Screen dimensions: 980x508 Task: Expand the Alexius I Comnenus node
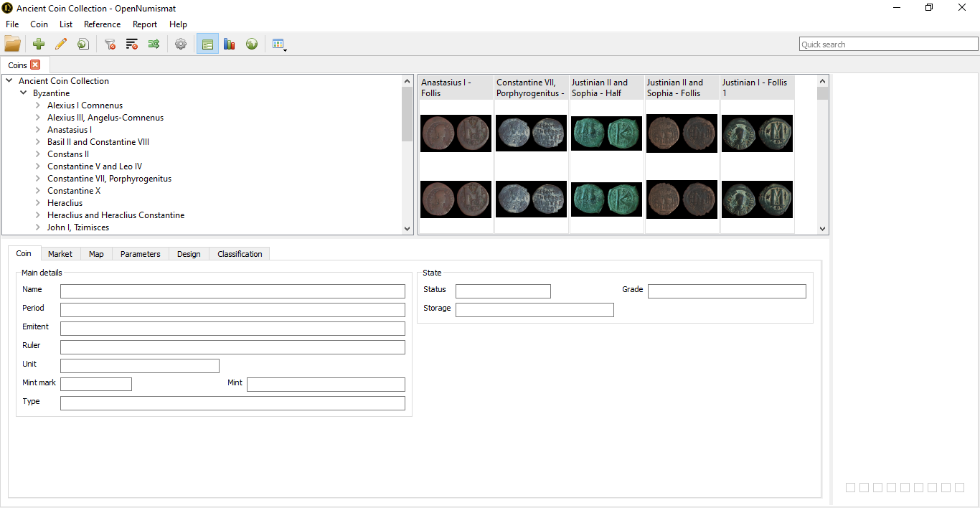click(x=37, y=105)
